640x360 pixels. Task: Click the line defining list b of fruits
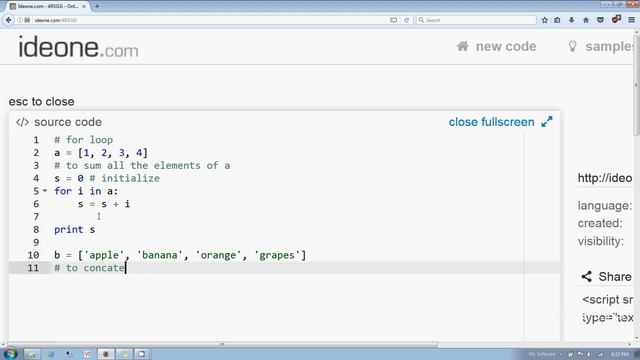click(x=180, y=255)
